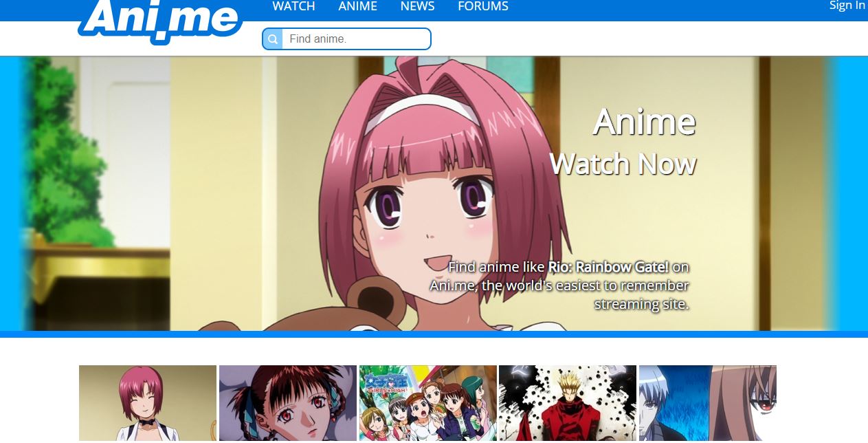The width and height of the screenshot is (868, 443).
Task: Open the WATCH menu
Action: [293, 6]
